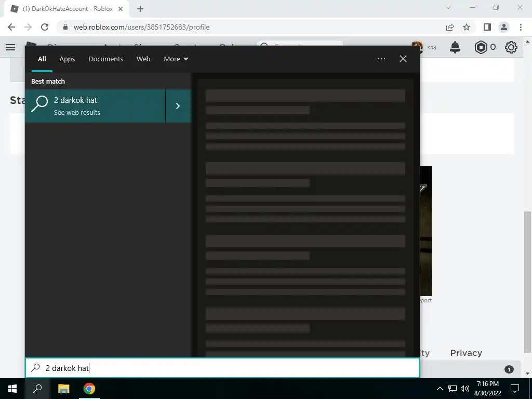Click the page vertical scrollbar thumb
This screenshot has width=532, height=399.
(x=527, y=282)
